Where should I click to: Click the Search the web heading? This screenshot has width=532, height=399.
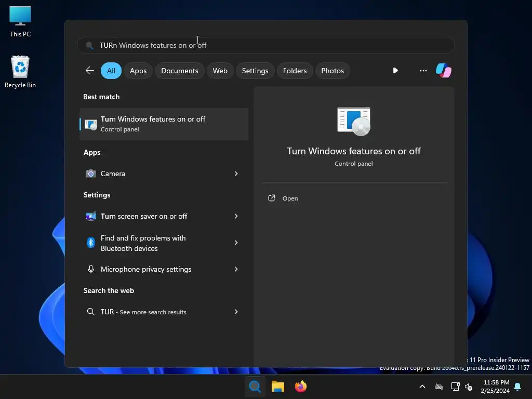(x=109, y=290)
